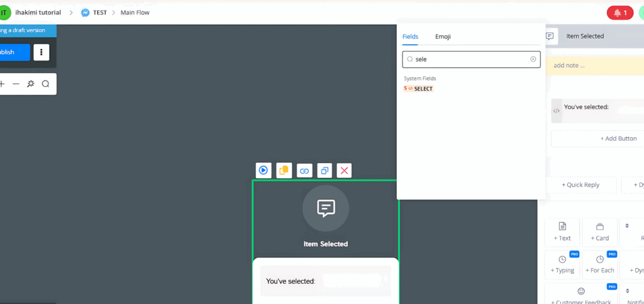The height and width of the screenshot is (304, 644).
Task: Click the + Add Button option
Action: pyautogui.click(x=597, y=138)
